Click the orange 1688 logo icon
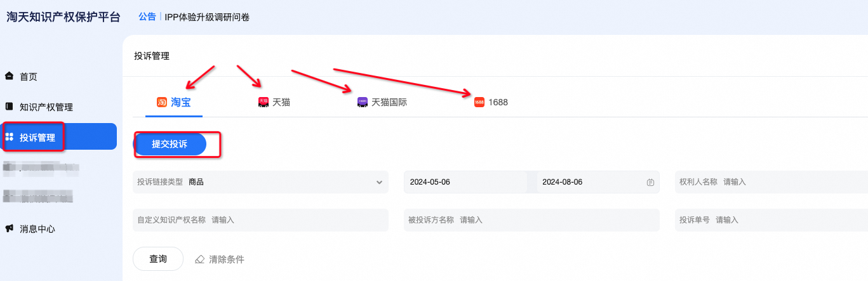868x281 pixels. 479,102
